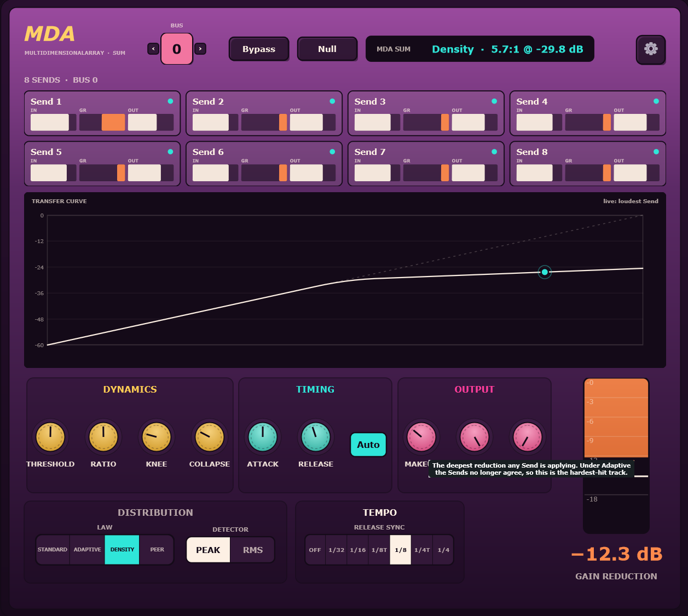Click the live point on transfer curve

click(x=545, y=272)
